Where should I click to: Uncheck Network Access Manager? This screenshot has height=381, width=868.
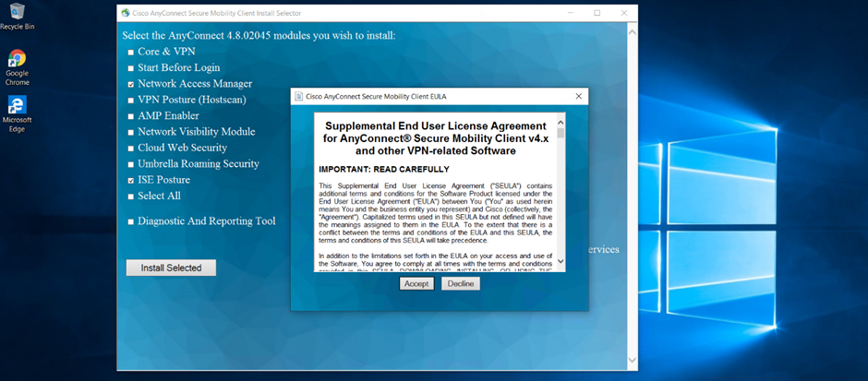tap(131, 84)
